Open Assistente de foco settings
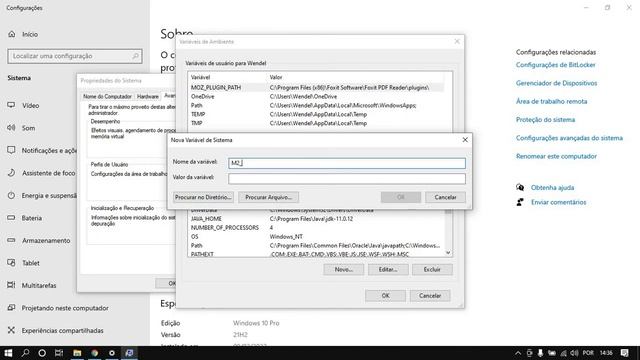Screen dimensions: 640x360 point(41,173)
